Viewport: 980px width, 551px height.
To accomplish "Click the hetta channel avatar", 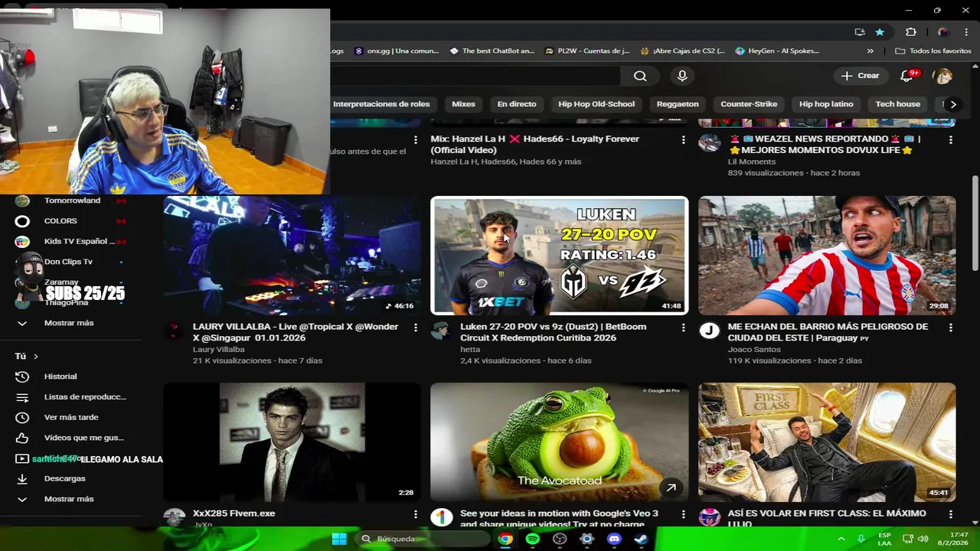I will click(x=441, y=331).
